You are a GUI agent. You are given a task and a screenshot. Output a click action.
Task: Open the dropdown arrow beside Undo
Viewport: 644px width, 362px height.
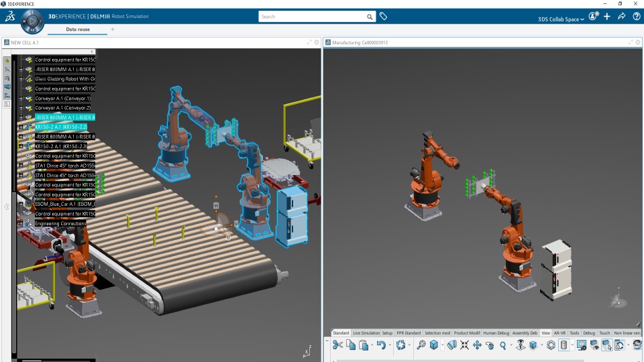coord(389,345)
